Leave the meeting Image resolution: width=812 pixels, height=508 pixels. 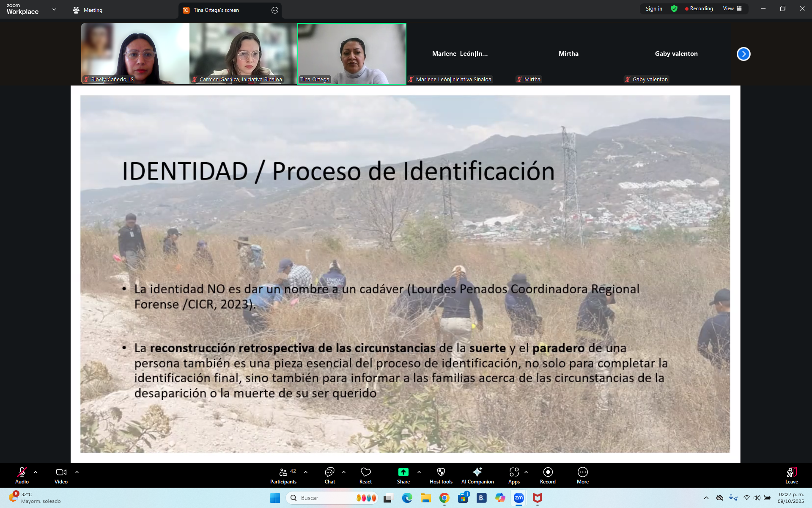tap(791, 475)
